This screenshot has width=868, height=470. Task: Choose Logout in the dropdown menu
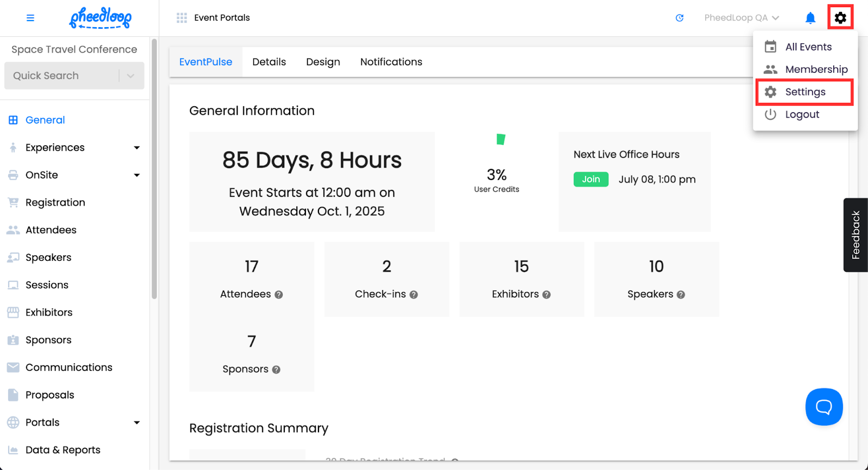click(x=805, y=114)
